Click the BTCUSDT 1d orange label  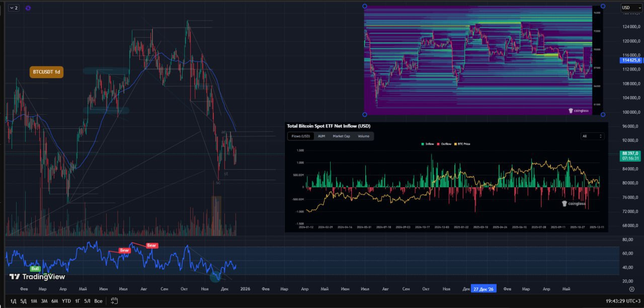[46, 72]
